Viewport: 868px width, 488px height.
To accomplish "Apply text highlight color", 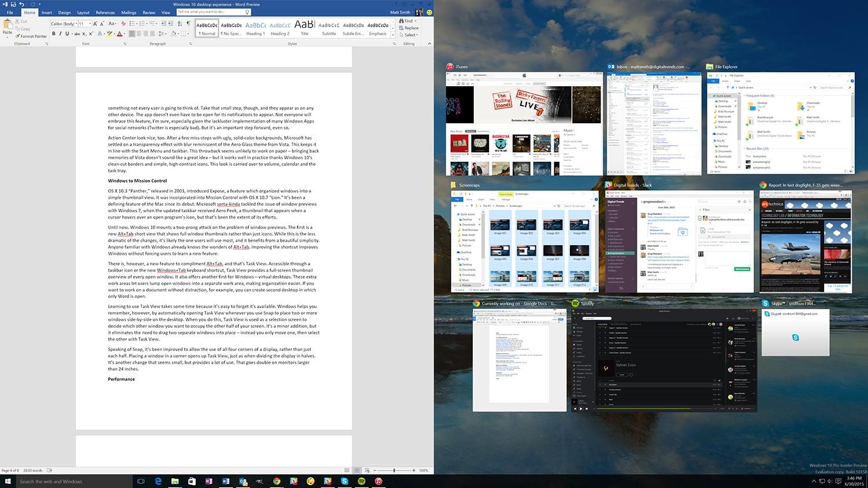I will (109, 34).
